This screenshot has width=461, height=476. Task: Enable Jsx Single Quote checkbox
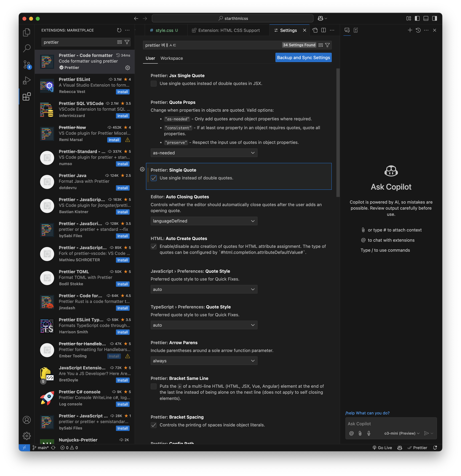pos(154,84)
